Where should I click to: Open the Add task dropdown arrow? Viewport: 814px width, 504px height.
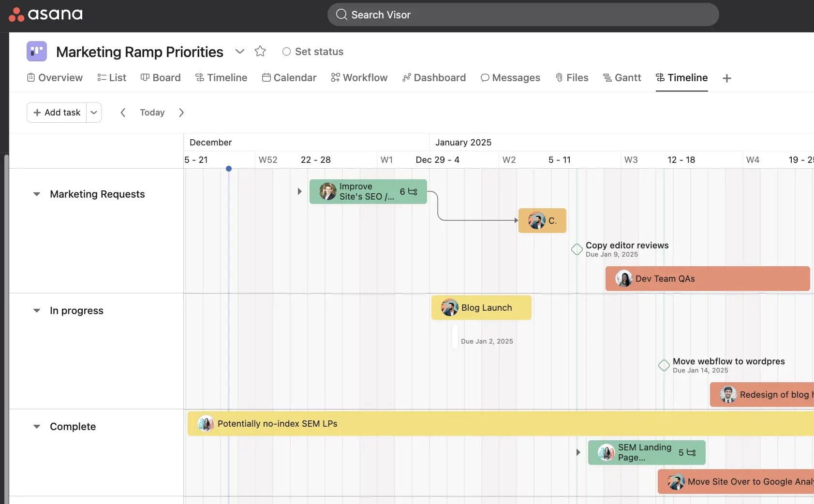point(93,112)
